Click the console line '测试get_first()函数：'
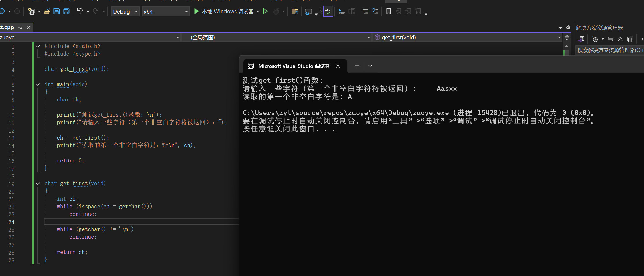Image resolution: width=644 pixels, height=276 pixels. 283,80
